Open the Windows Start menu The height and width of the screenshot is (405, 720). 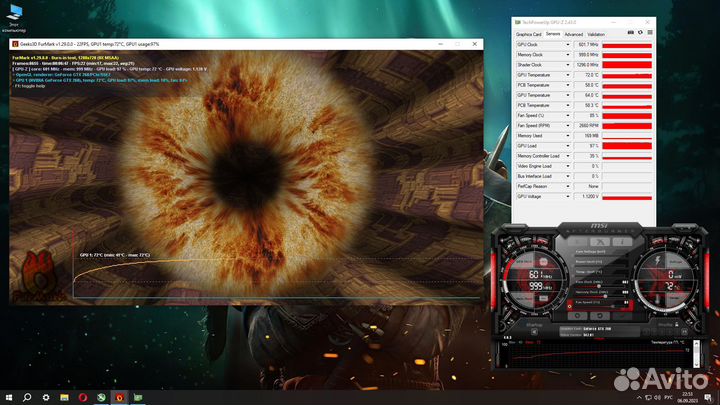(x=9, y=397)
